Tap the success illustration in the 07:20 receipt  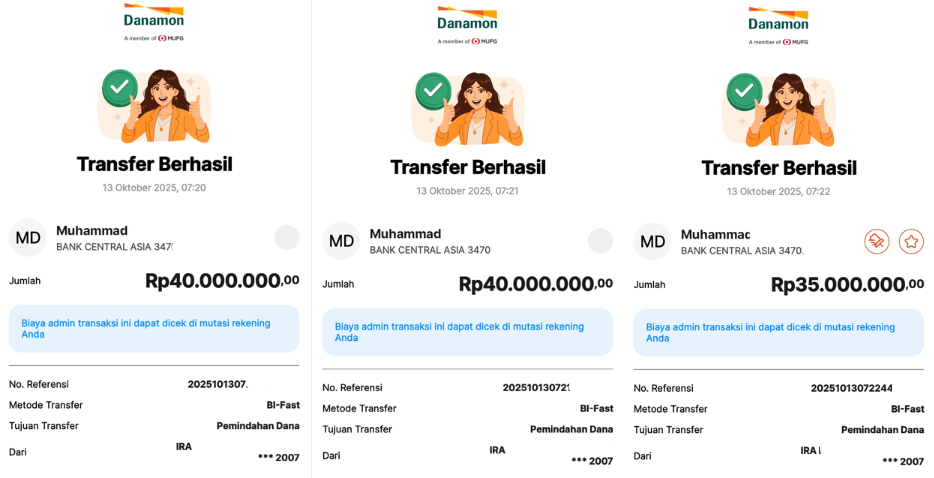click(155, 105)
